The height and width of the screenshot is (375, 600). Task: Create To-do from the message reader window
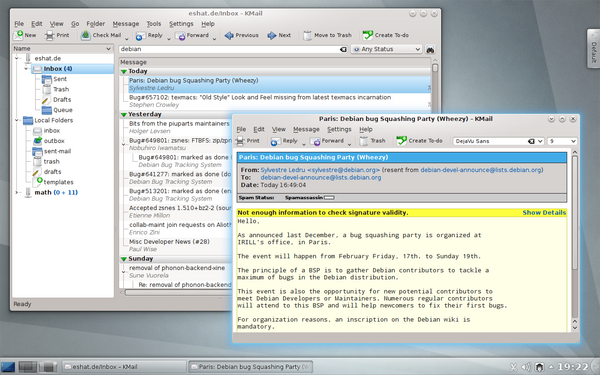419,141
